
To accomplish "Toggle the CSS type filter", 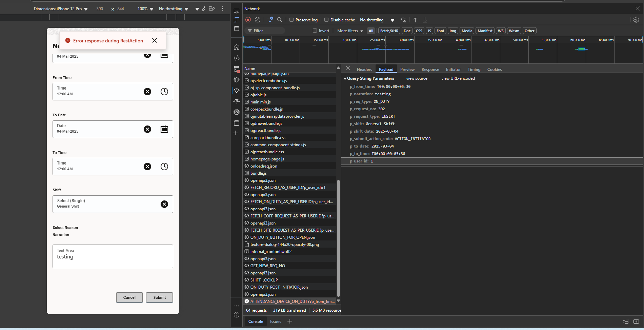I will [x=419, y=31].
